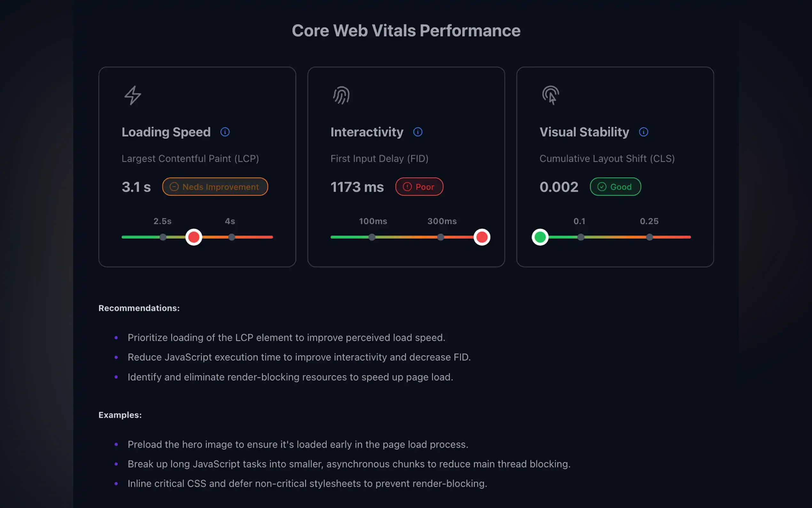Click the lightning bolt Loading Speed icon

coord(133,95)
